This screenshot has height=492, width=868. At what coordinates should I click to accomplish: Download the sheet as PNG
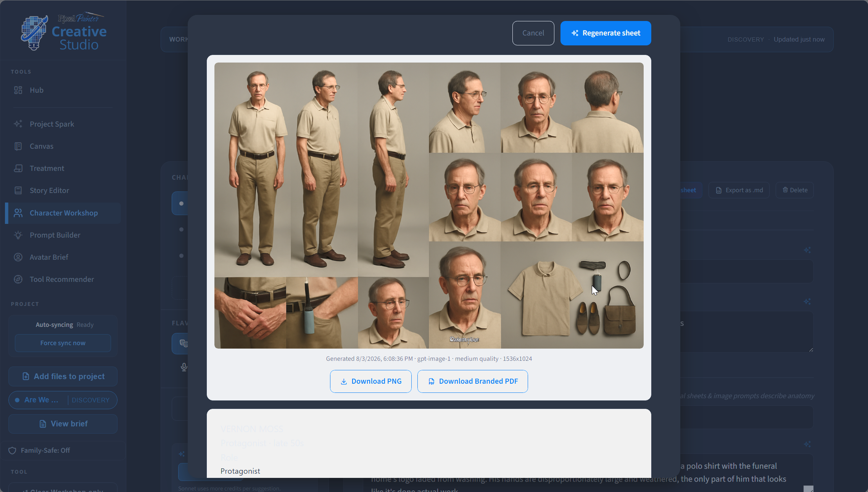coord(370,381)
